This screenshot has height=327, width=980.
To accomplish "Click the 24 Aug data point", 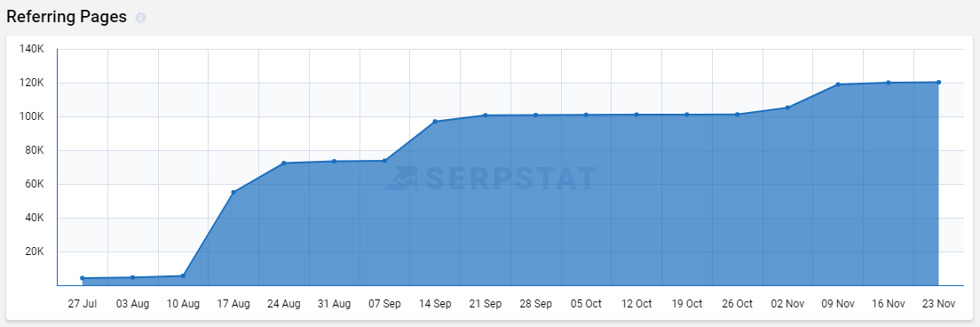I will 284,163.
